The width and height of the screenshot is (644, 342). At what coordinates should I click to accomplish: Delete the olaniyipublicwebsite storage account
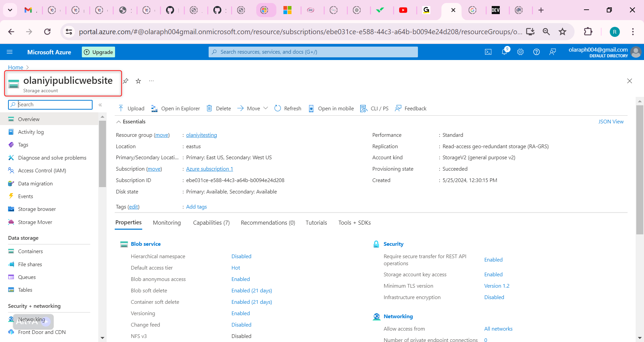coord(218,108)
